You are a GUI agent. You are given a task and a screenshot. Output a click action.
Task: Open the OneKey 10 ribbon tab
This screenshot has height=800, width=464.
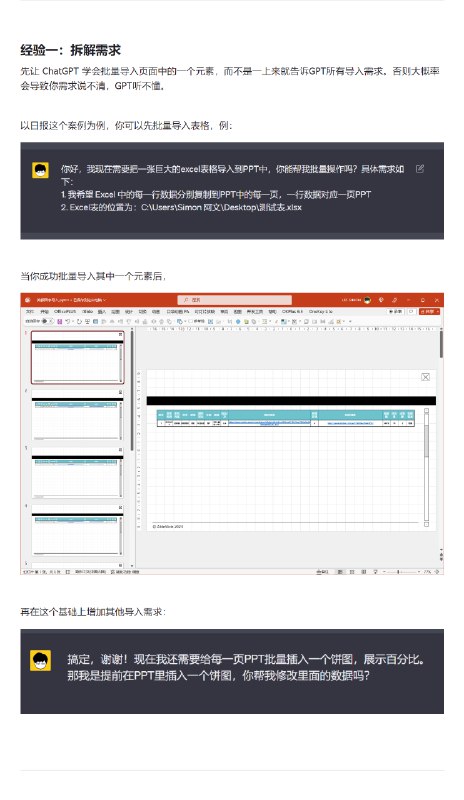321,311
